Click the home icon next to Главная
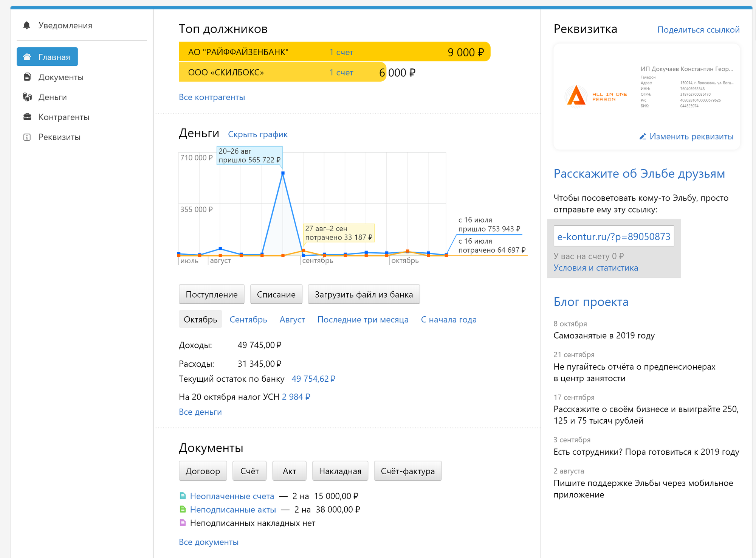This screenshot has width=756, height=558. [27, 57]
